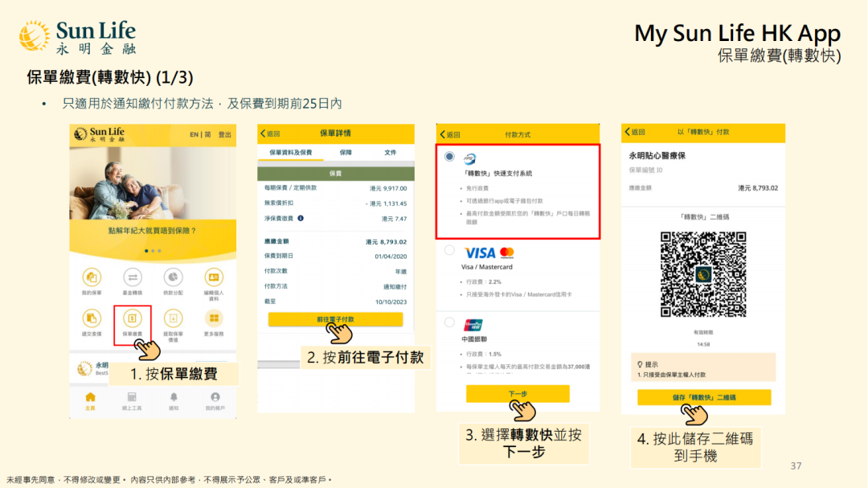The width and height of the screenshot is (868, 488).
Task: Click the green 保費 section header
Action: point(336,174)
